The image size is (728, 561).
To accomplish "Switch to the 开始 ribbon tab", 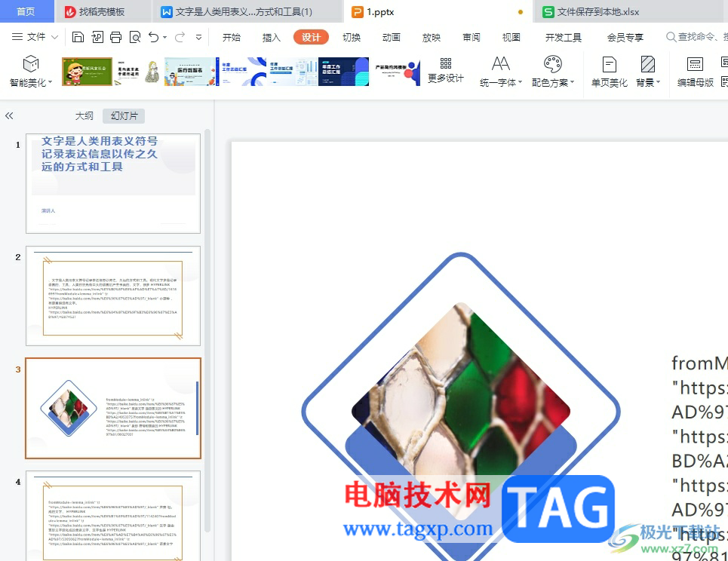I will [x=231, y=38].
